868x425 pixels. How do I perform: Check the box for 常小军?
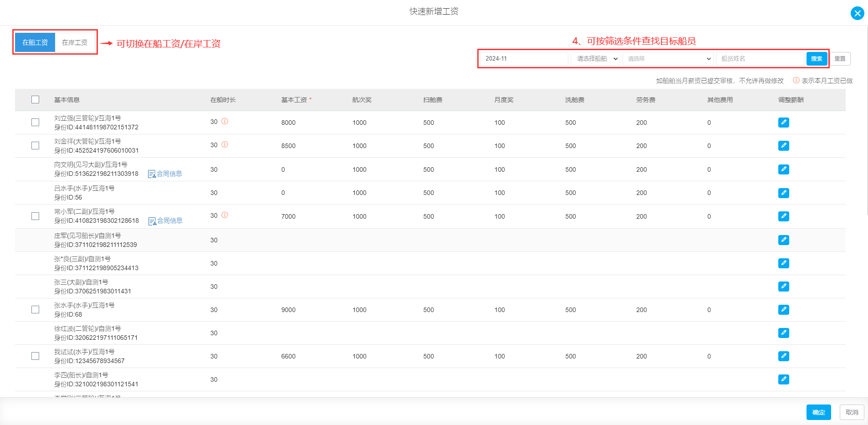[35, 216]
